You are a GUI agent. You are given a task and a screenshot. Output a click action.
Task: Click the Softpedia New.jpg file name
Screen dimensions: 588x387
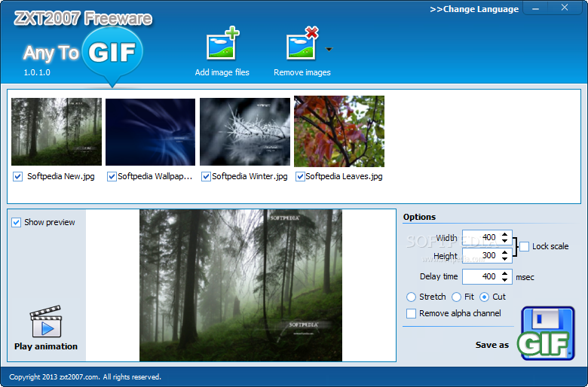(x=61, y=176)
